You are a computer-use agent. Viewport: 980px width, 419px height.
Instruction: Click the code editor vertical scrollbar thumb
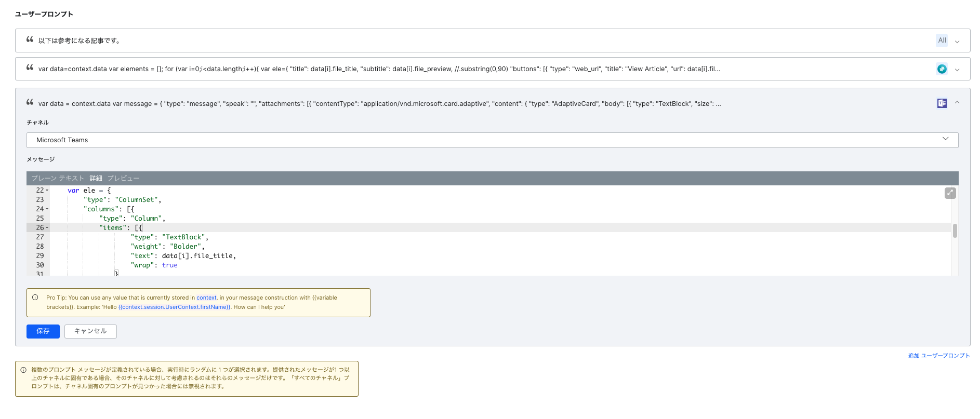[955, 231]
